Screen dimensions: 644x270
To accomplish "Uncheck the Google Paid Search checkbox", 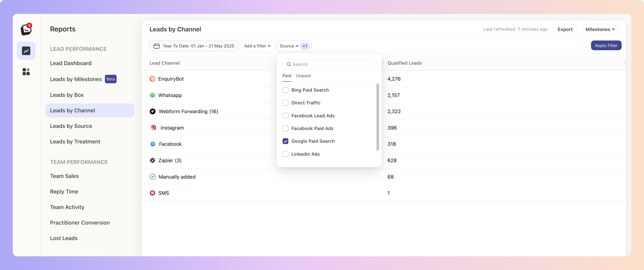I will coord(285,141).
